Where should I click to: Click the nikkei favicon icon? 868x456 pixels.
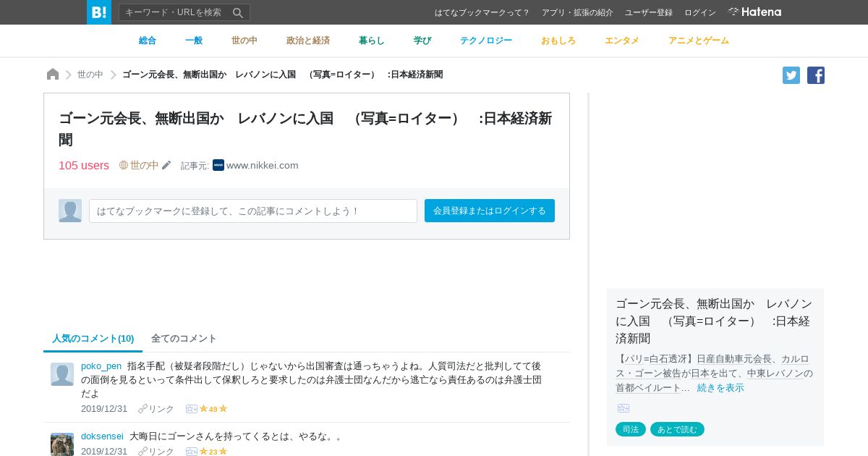[218, 165]
